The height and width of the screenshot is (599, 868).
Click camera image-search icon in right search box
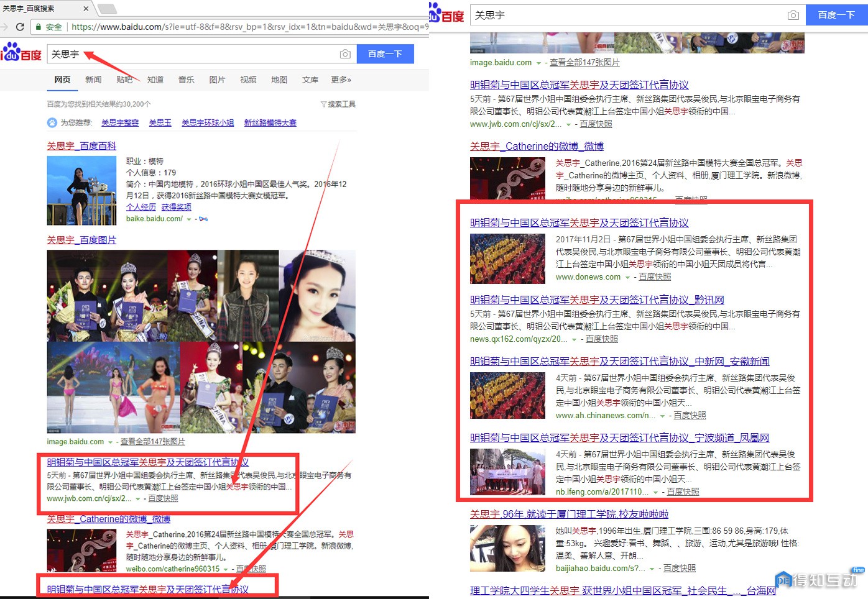(793, 15)
